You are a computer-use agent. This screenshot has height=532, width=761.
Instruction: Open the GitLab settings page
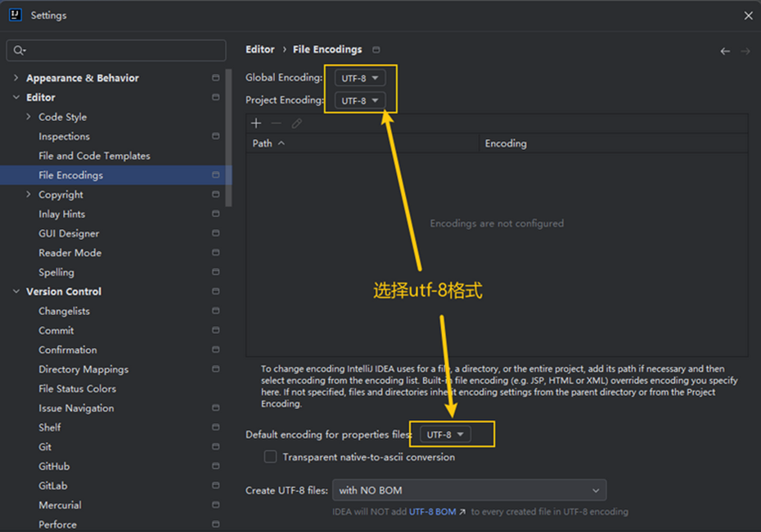(53, 486)
